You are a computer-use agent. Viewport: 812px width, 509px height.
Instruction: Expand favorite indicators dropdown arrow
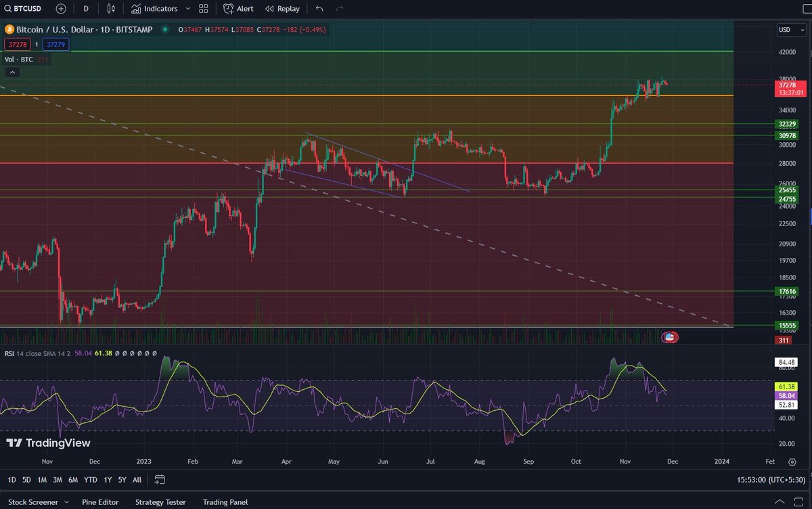187,9
